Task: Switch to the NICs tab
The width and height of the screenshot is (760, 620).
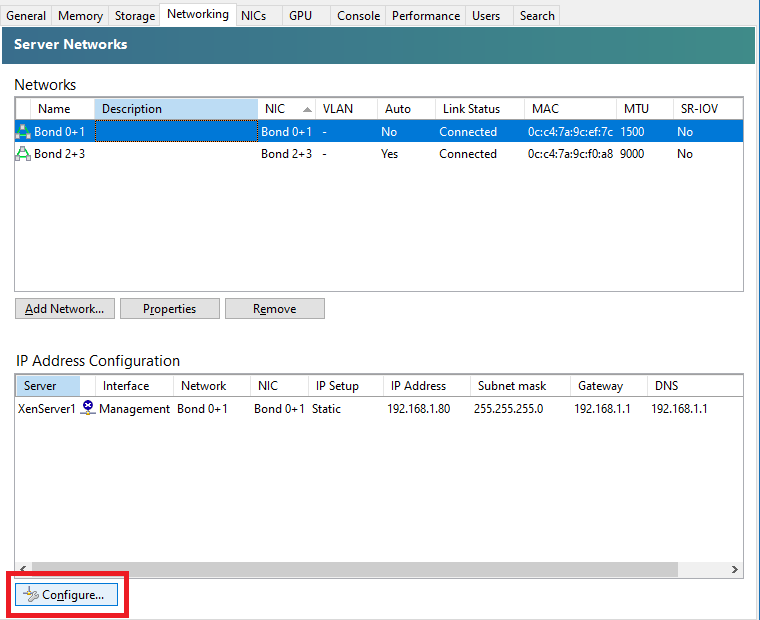Action: pos(253,16)
